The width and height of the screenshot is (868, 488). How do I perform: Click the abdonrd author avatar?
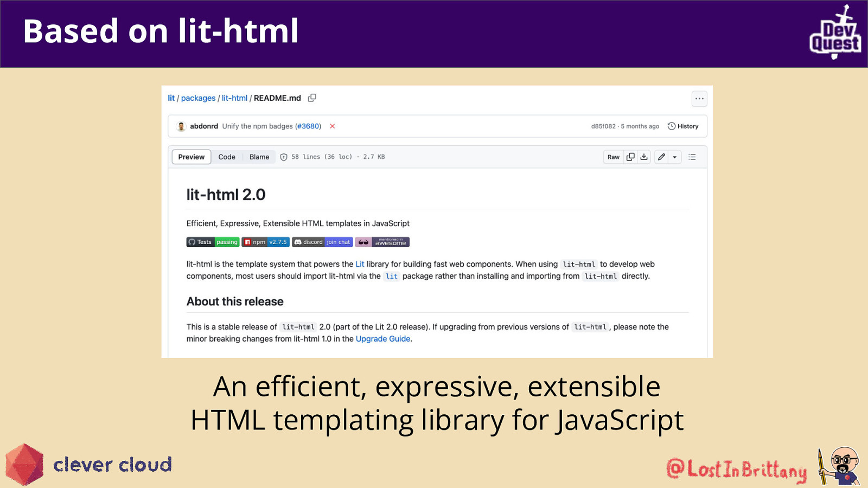[x=181, y=126]
